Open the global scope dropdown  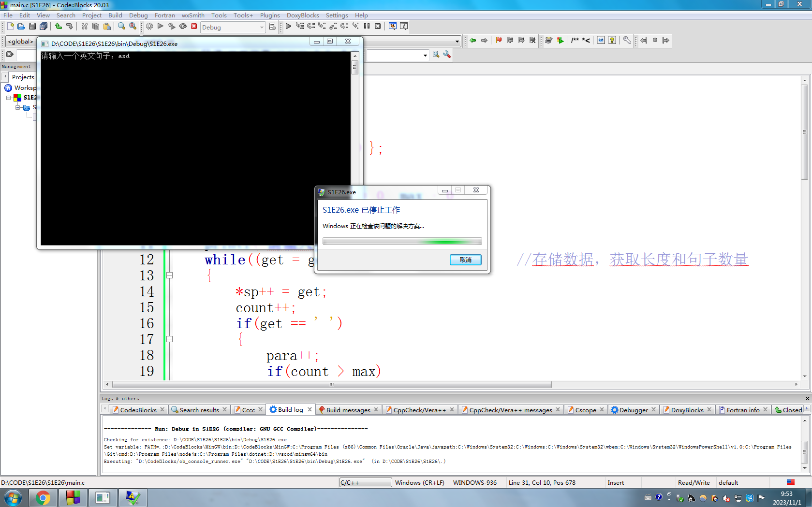[x=20, y=41]
